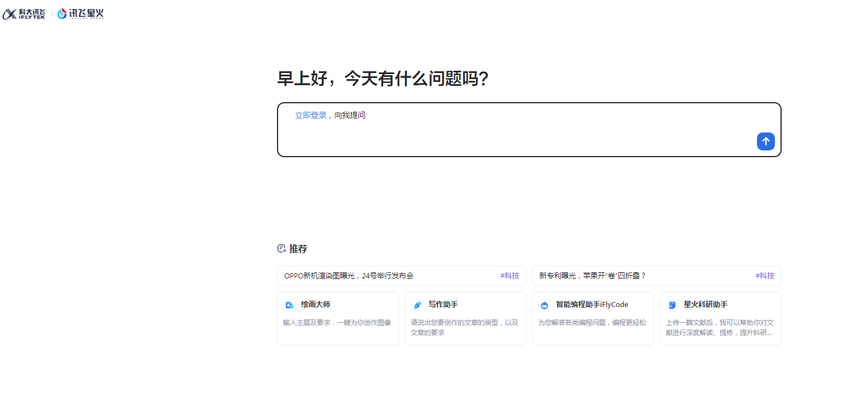
Task: Click the 写作助手 pen icon
Action: 417,304
